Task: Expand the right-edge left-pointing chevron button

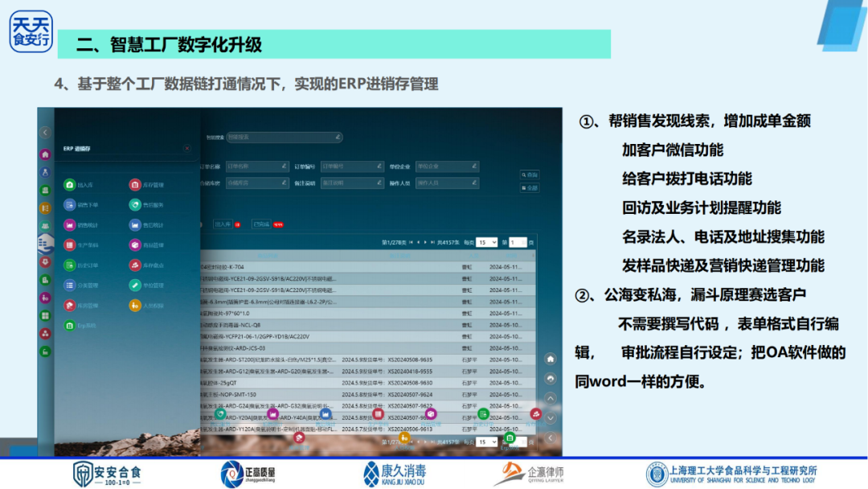Action: pos(551,438)
